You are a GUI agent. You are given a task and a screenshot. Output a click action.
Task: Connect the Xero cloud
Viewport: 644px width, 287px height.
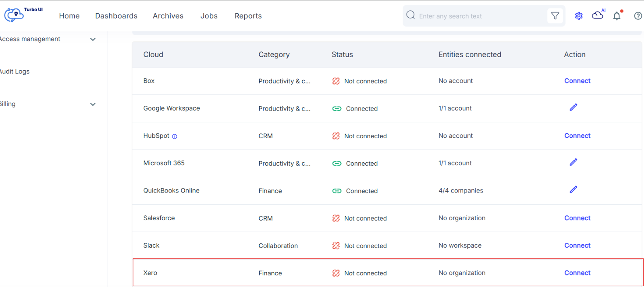577,273
